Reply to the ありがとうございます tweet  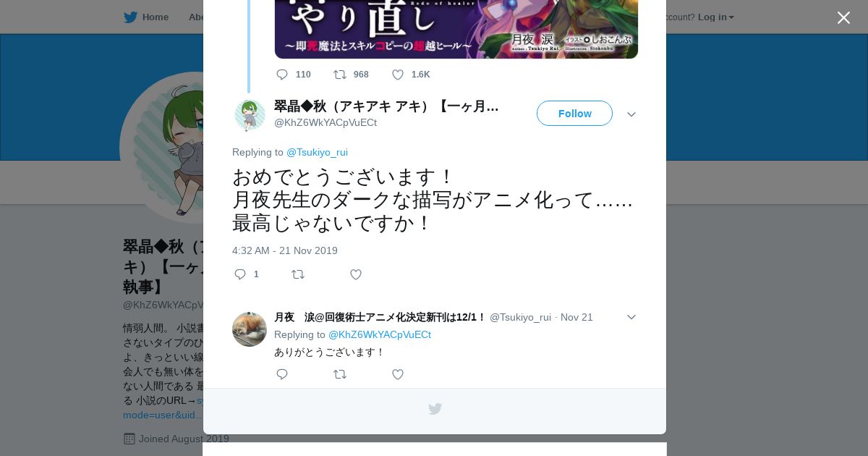[x=282, y=374]
